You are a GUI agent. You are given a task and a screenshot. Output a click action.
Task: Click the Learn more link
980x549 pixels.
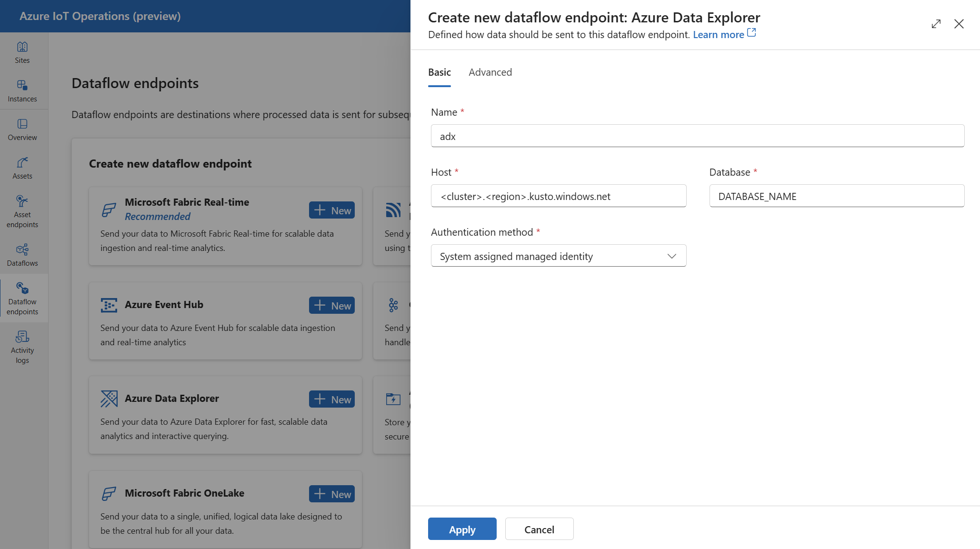724,33
